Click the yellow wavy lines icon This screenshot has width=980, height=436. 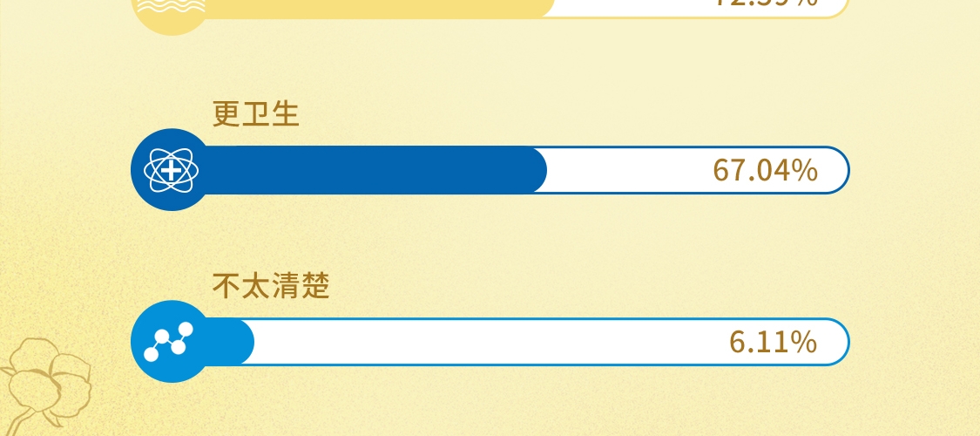(x=171, y=10)
